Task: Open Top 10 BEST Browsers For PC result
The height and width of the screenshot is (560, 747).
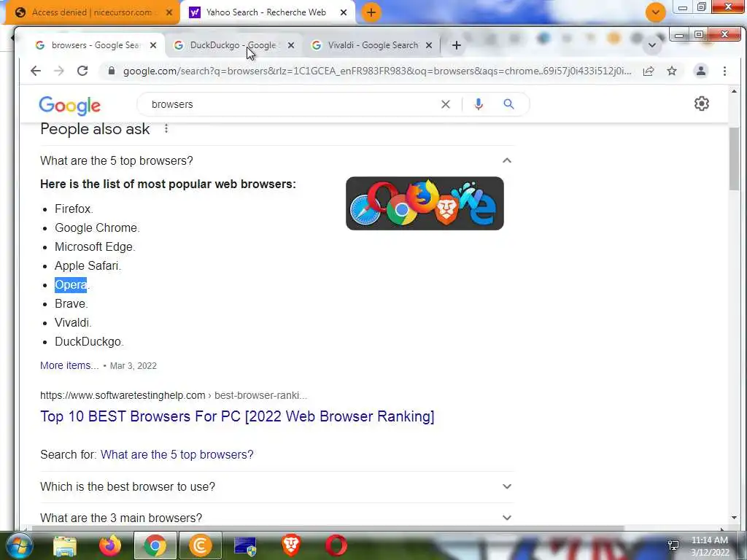Action: (x=237, y=416)
